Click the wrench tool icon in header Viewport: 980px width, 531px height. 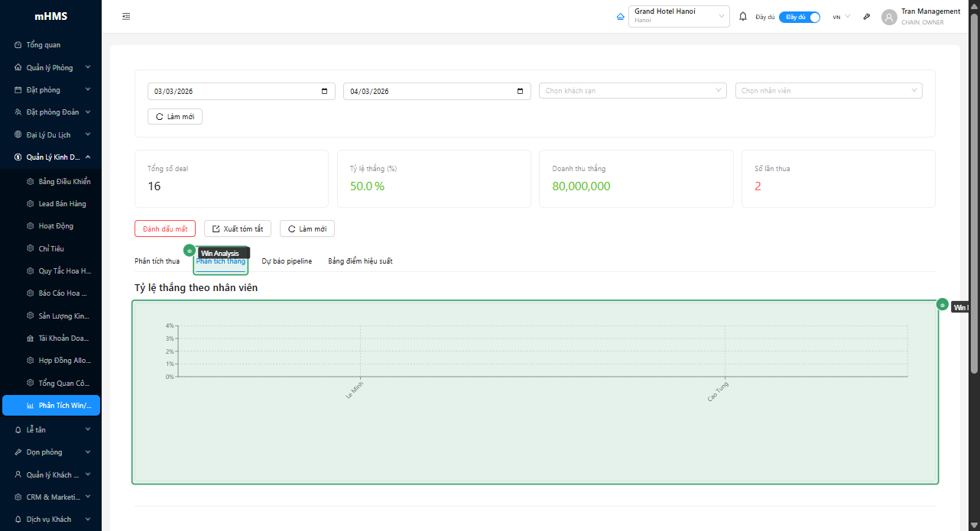click(x=866, y=17)
